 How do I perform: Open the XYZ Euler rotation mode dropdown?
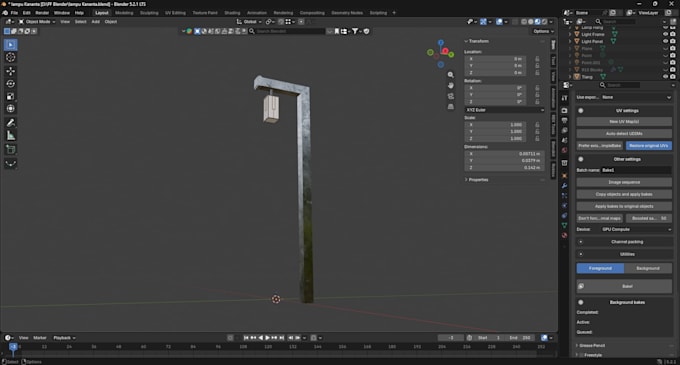504,110
